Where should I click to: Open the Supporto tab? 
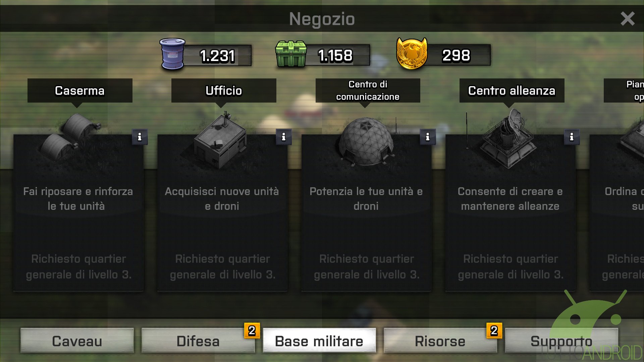[561, 341]
